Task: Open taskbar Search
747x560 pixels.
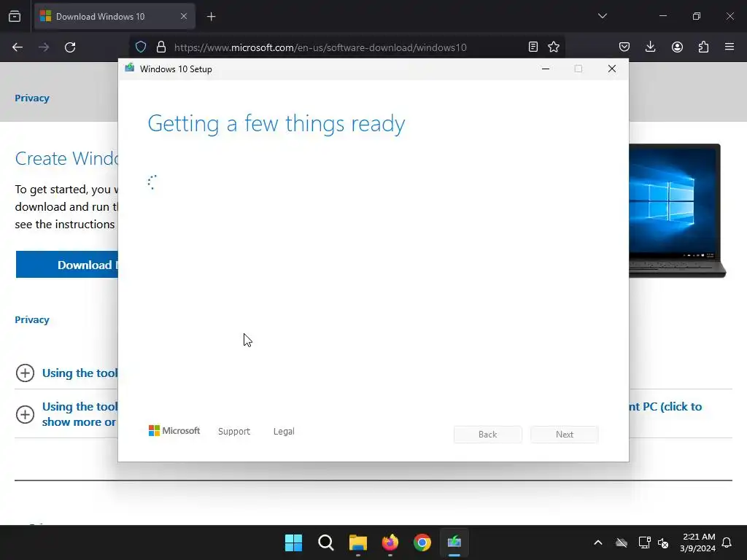Action: pyautogui.click(x=326, y=542)
